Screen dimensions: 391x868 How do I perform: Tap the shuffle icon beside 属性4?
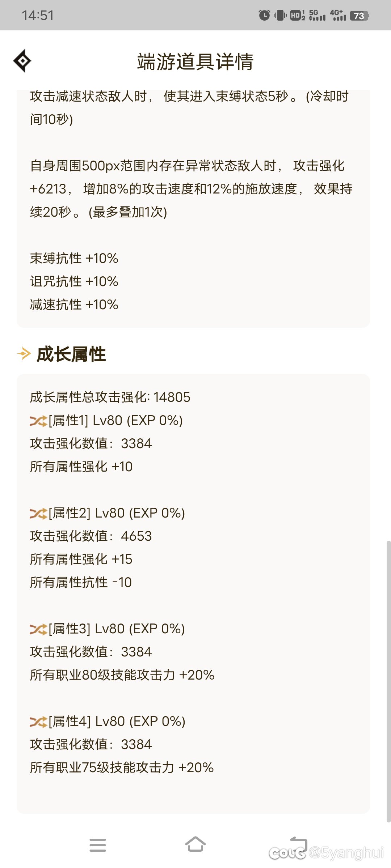[38, 722]
